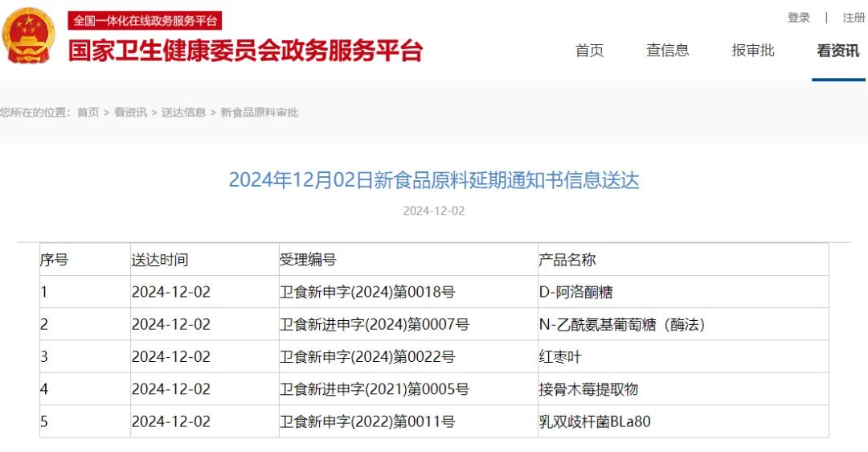The width and height of the screenshot is (868, 452).
Task: Select 卫食新申字(2024)第0022号 cell
Action: (408, 357)
